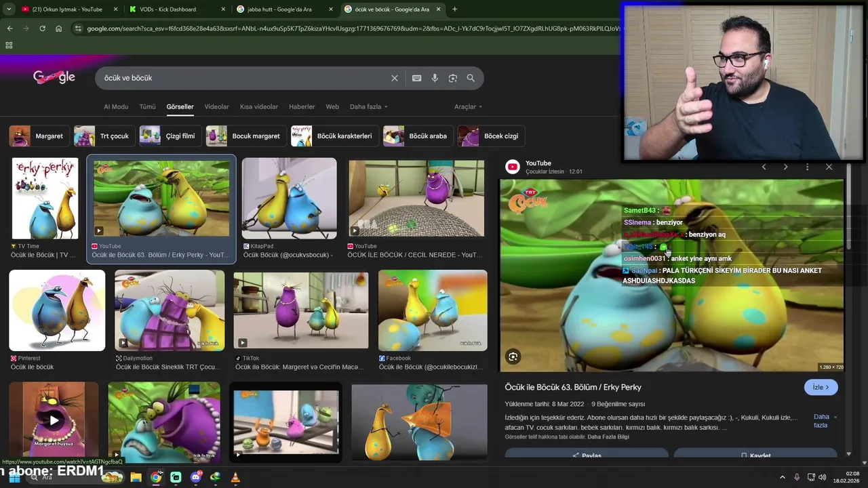Viewport: 868px width, 488px height.
Task: Open the erky perky TV Time thumbnail
Action: pos(45,199)
